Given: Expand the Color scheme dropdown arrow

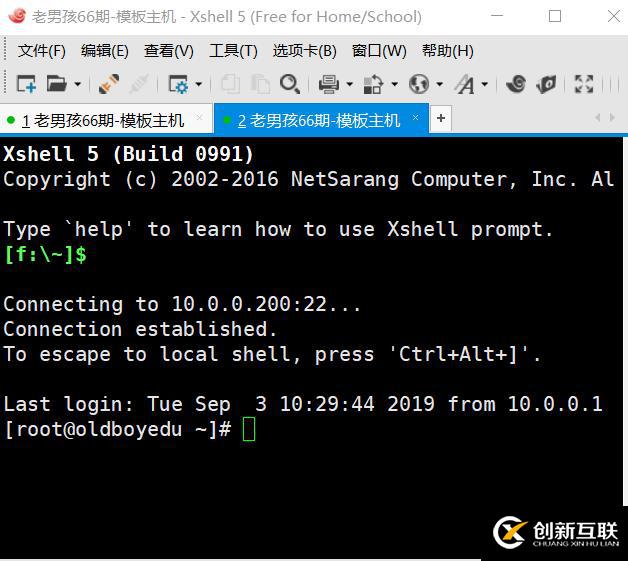Looking at the screenshot, I should coord(395,84).
